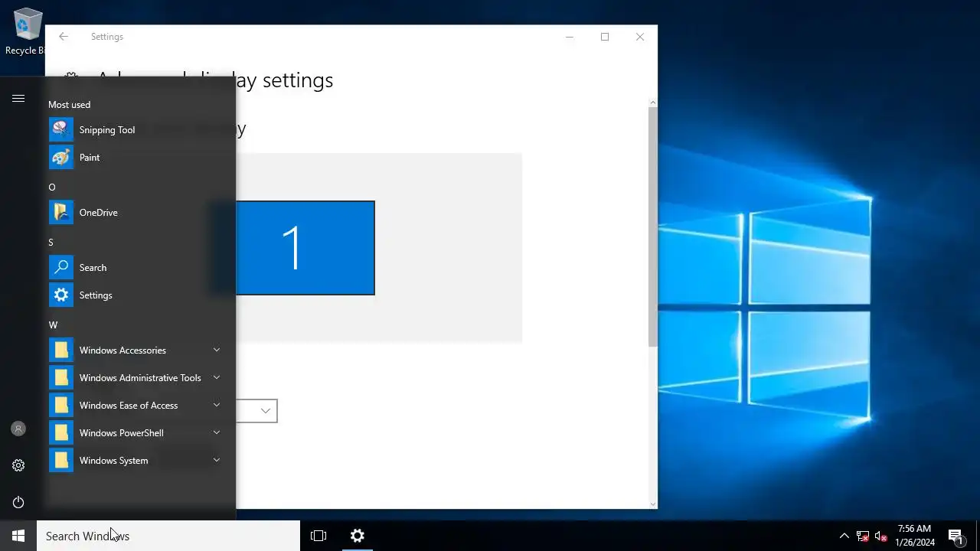Switch to Settings app on taskbar

tap(357, 536)
